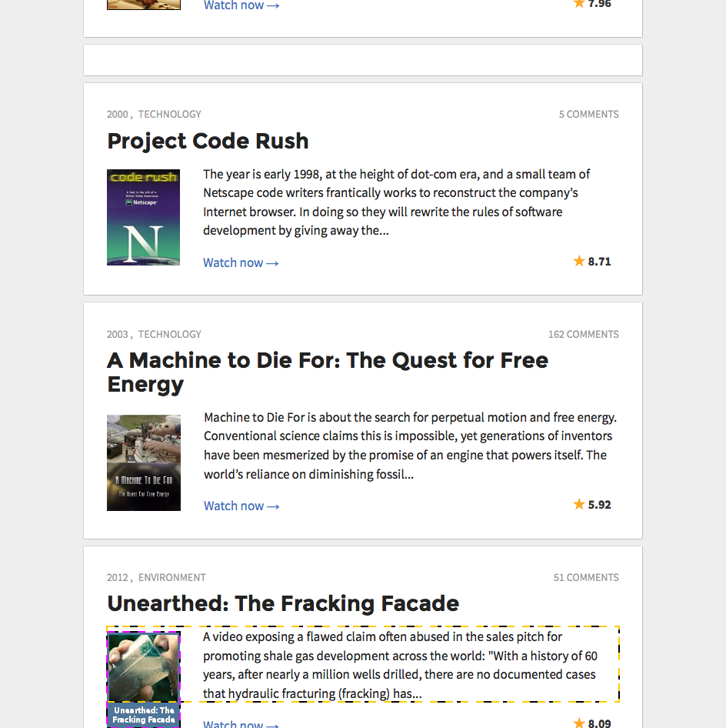Click Watch now under Project Code Rush
The image size is (726, 728).
click(241, 262)
